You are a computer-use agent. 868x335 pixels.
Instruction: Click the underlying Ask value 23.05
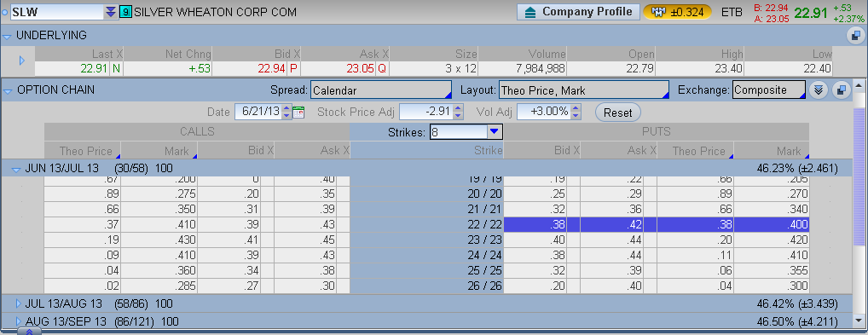tap(361, 69)
